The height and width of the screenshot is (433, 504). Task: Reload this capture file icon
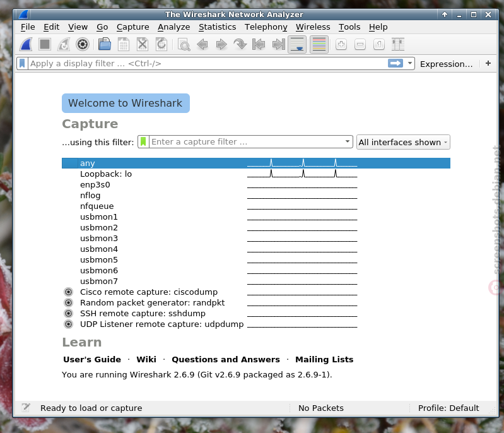click(161, 44)
